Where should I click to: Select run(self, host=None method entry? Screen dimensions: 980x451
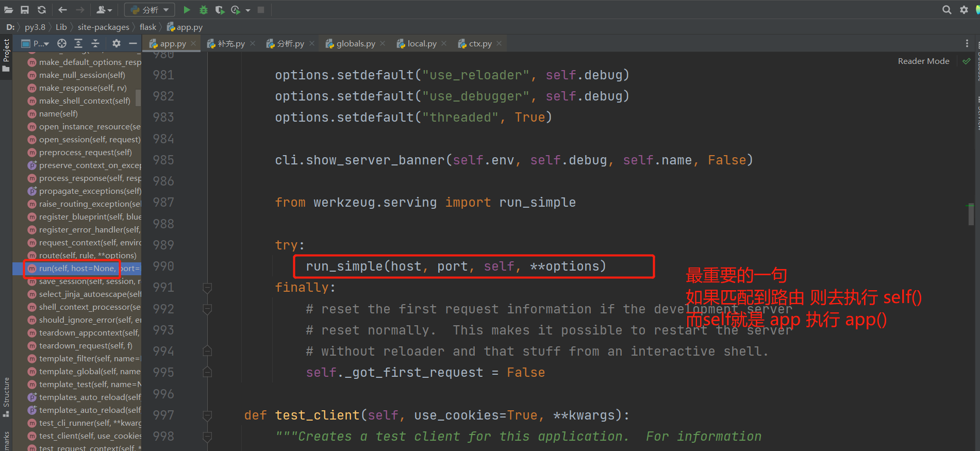[x=76, y=268]
